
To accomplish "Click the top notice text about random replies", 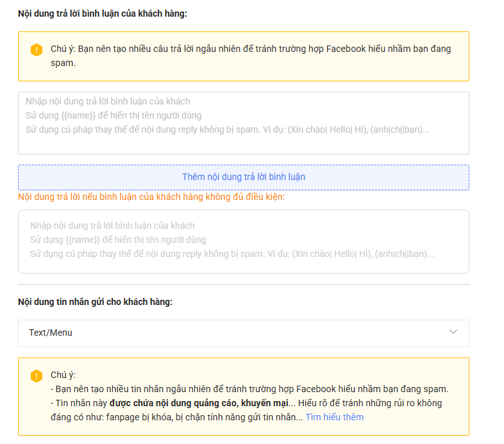I will (250, 49).
